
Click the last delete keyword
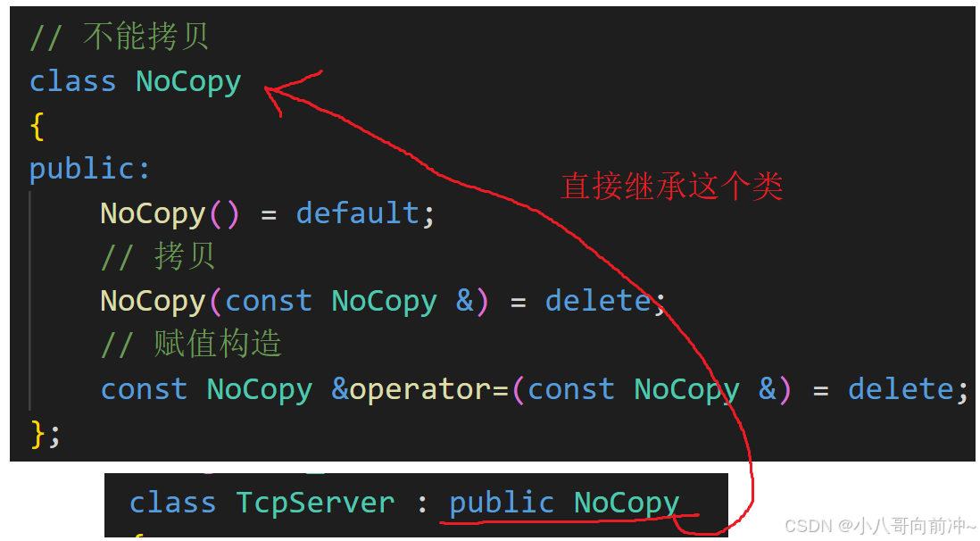coord(901,389)
